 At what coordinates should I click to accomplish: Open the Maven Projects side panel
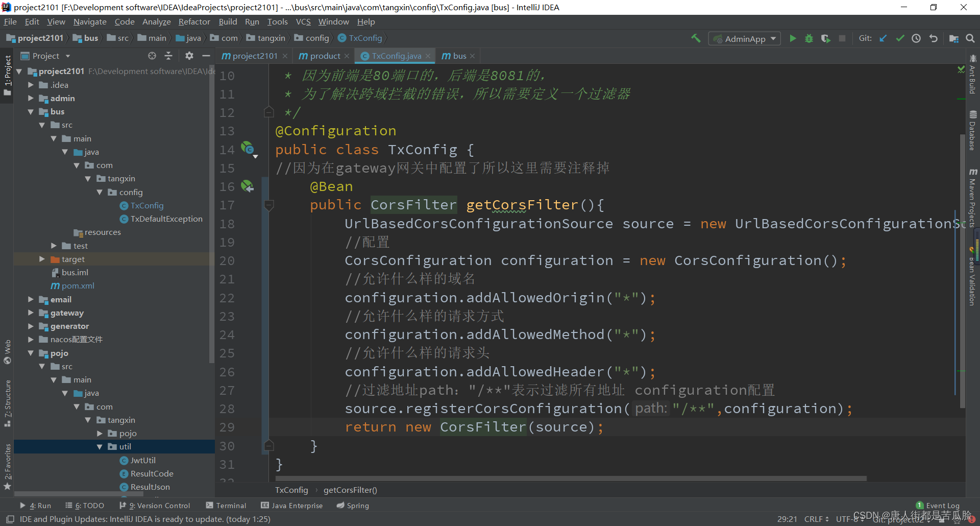(973, 197)
